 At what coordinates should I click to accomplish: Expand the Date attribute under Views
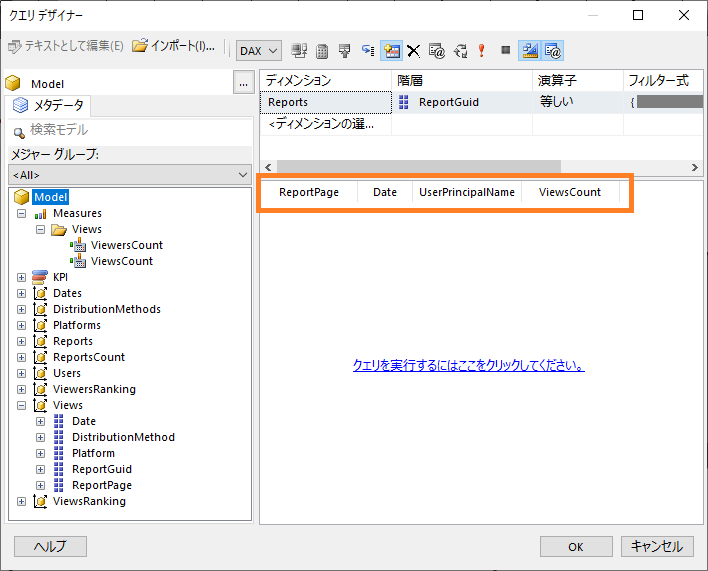click(40, 422)
